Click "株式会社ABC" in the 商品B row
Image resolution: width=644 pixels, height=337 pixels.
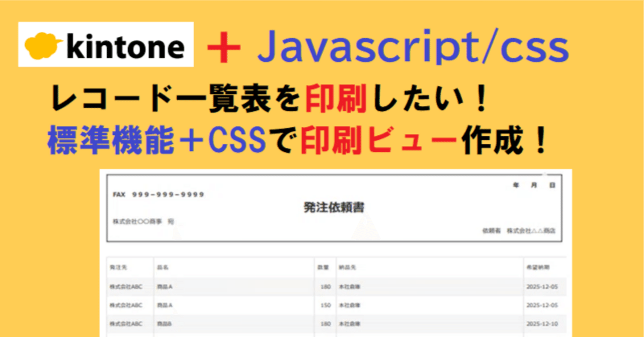(x=126, y=323)
